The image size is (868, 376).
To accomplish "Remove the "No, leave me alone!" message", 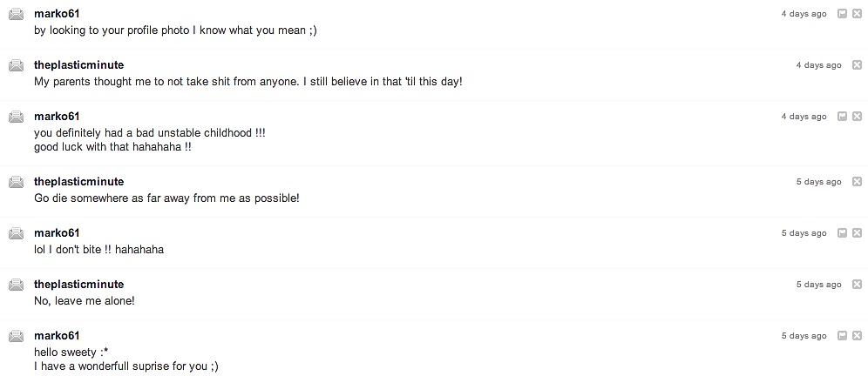I will (857, 285).
